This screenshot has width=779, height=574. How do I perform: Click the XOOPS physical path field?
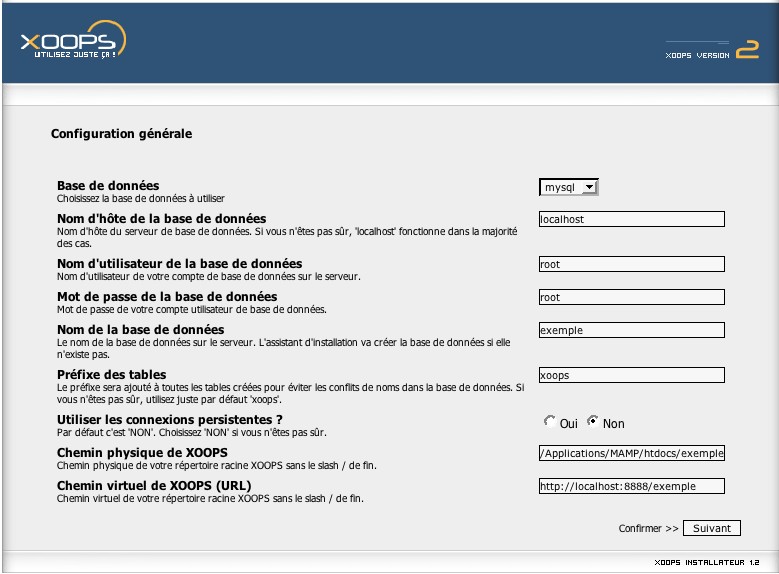coord(631,453)
